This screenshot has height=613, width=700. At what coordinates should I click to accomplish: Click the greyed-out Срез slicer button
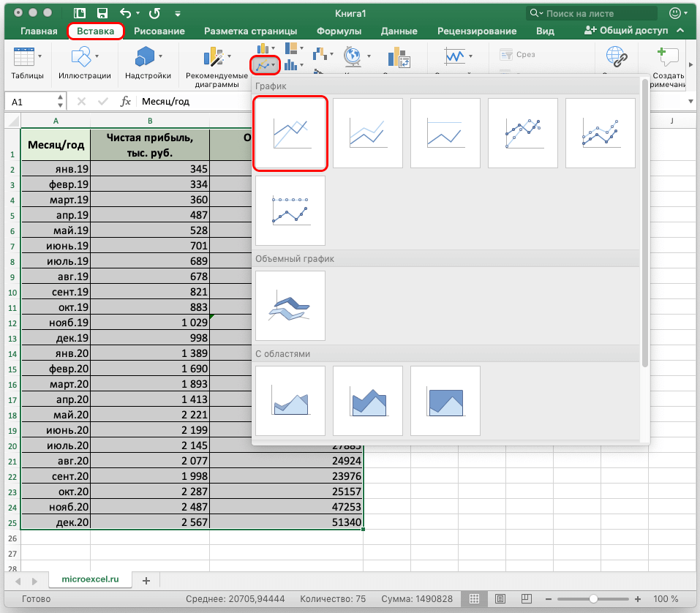517,54
